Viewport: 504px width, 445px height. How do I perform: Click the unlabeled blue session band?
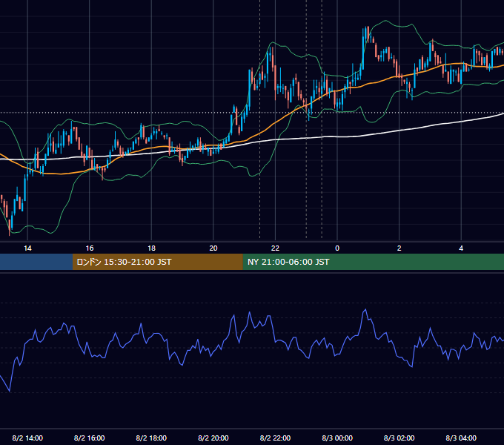point(36,262)
